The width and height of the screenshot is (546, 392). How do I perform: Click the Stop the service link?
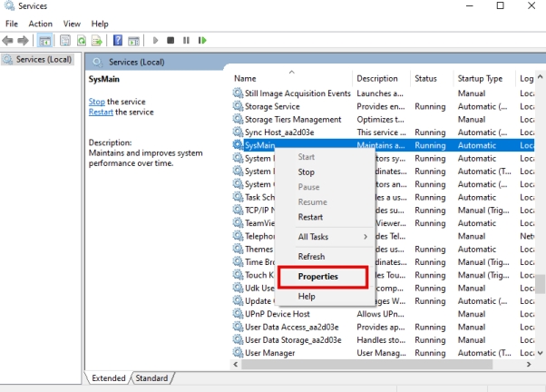96,102
